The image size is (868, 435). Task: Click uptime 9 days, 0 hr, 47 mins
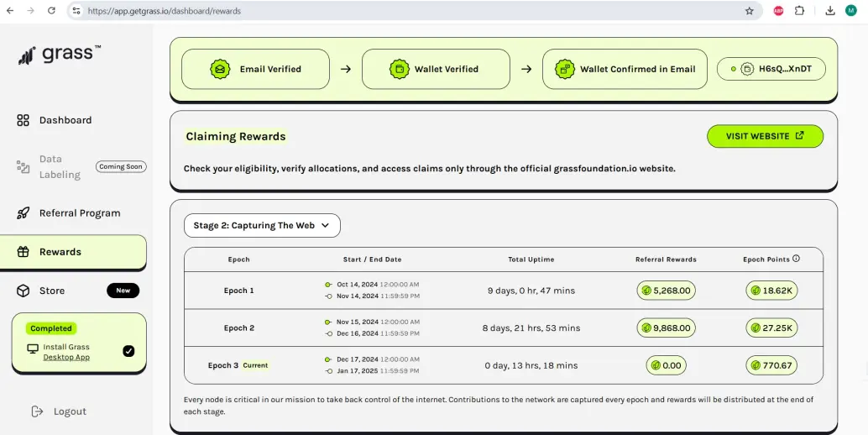[x=531, y=291]
